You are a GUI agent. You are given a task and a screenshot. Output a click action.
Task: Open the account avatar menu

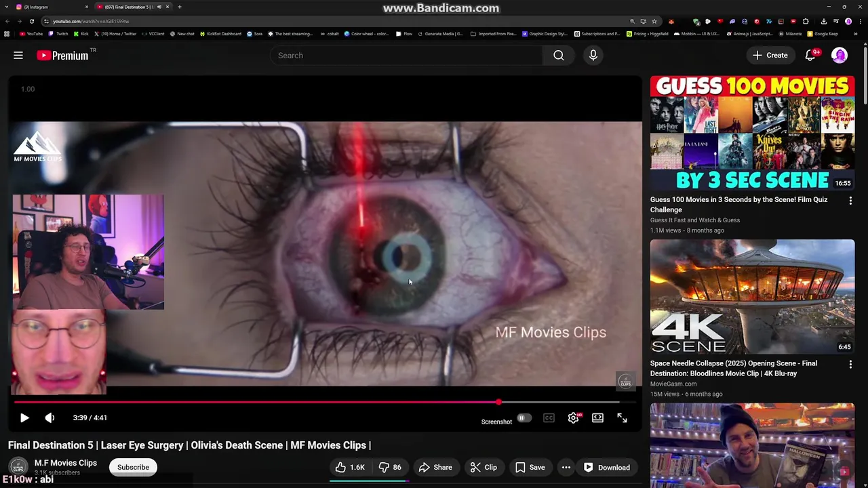(840, 56)
